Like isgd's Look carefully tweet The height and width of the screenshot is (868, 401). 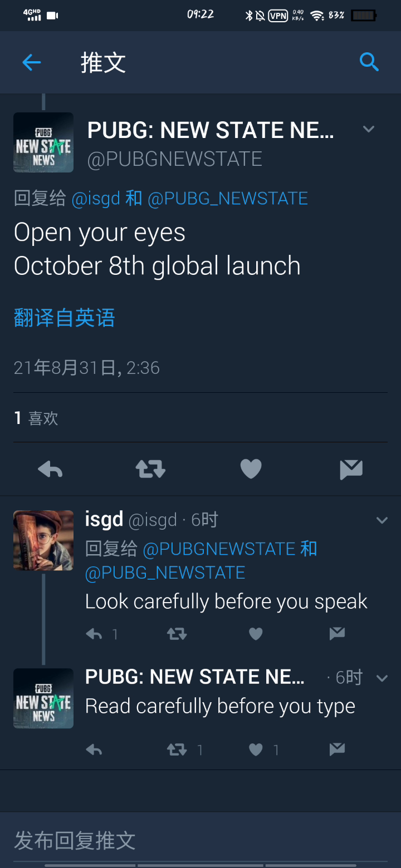[256, 634]
